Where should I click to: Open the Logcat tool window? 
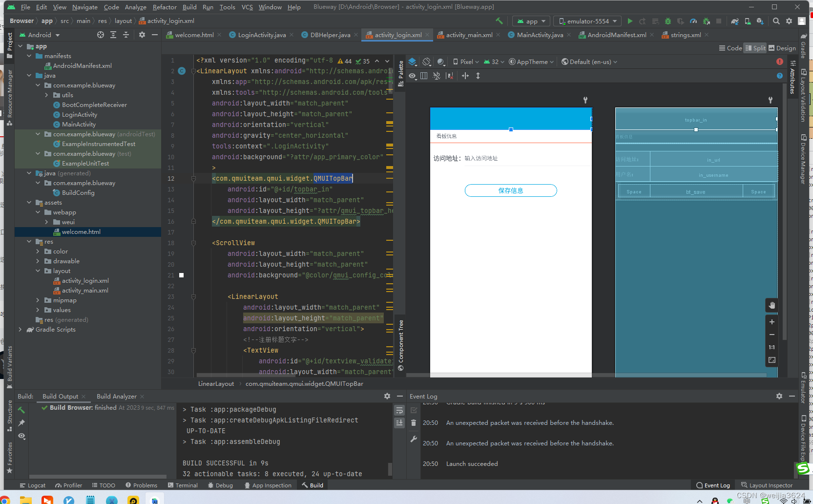[32, 485]
